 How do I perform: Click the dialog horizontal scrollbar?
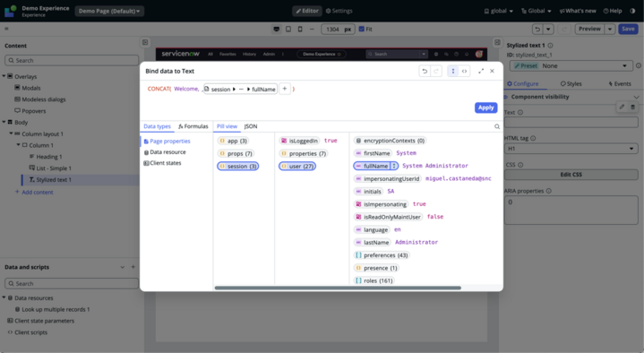click(338, 288)
